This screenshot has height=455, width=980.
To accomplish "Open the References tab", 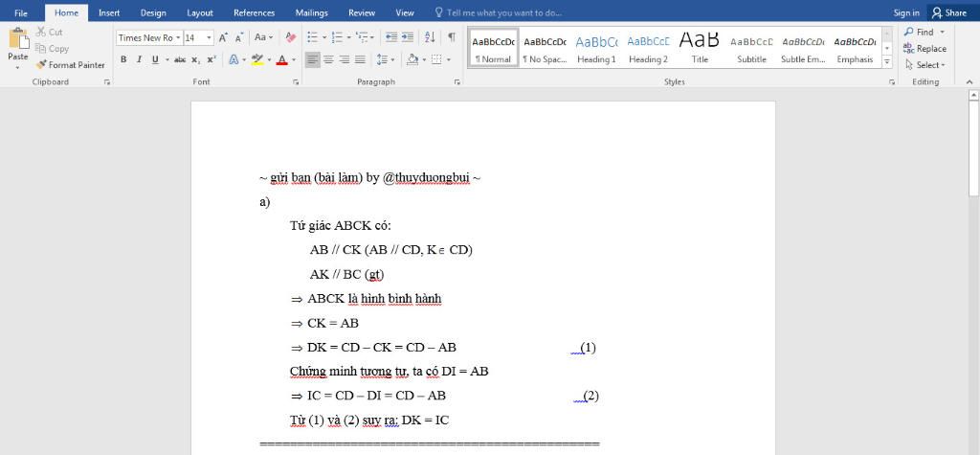I will 254,12.
